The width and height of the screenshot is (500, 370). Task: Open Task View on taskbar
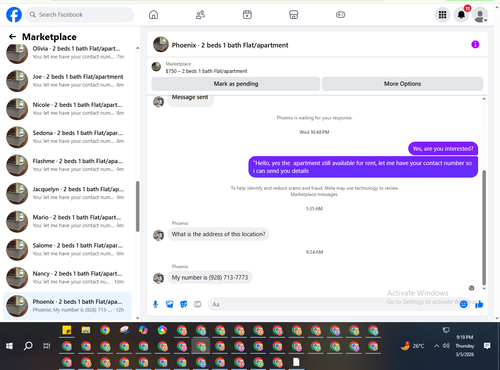pos(47,346)
